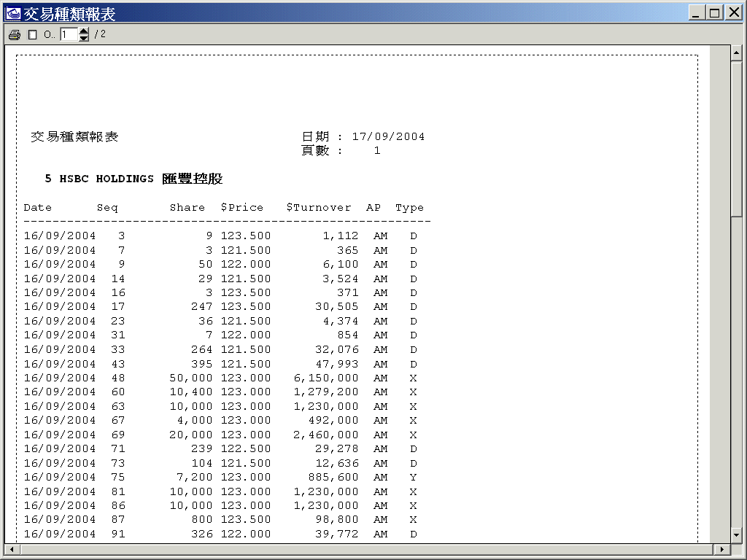Click share quantity 10,400
This screenshot has width=747, height=560.
pyautogui.click(x=191, y=392)
